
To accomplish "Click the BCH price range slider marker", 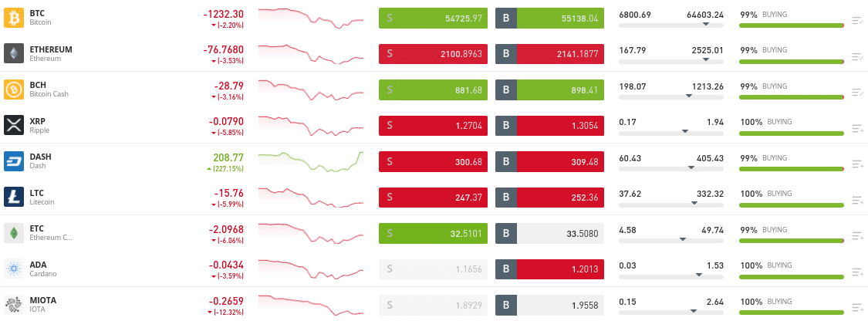I will (x=689, y=96).
